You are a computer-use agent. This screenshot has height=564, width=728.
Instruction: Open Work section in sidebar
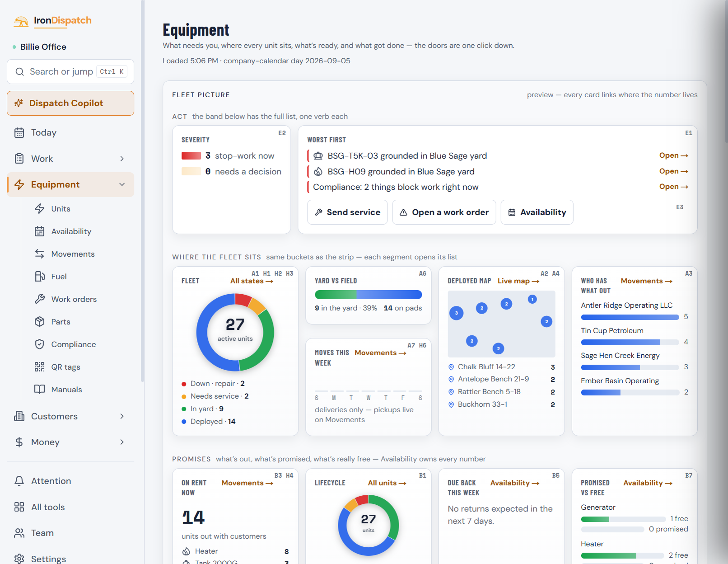(70, 159)
